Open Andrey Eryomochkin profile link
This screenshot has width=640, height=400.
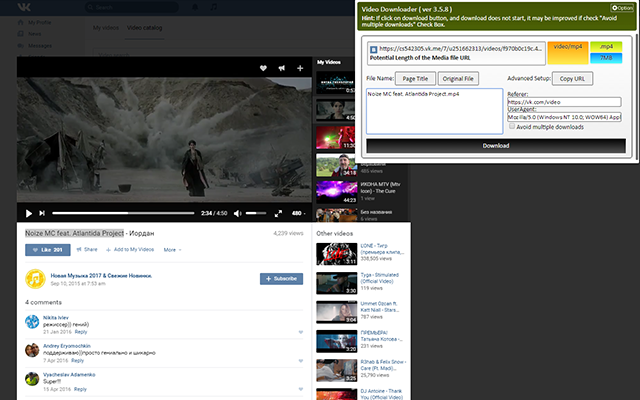[x=67, y=346]
